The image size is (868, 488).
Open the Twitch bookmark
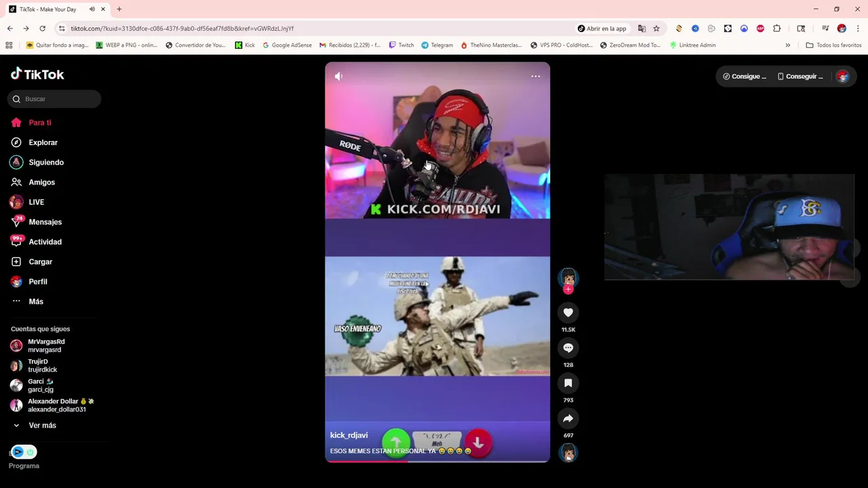[401, 45]
